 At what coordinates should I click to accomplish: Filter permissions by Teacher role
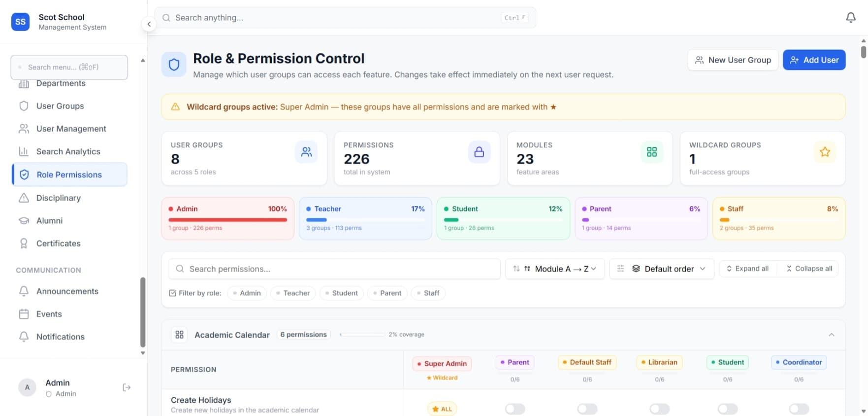(293, 293)
